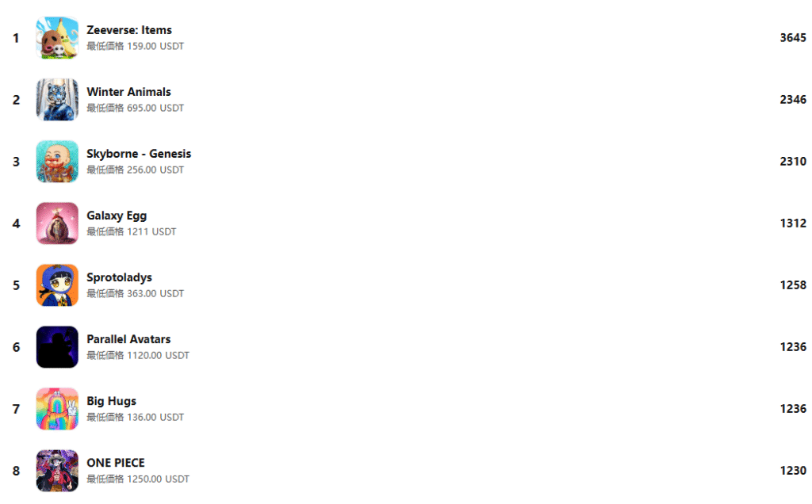The width and height of the screenshot is (812, 504).
Task: Select the Skyborne - Genesis avatar icon
Action: [x=57, y=162]
